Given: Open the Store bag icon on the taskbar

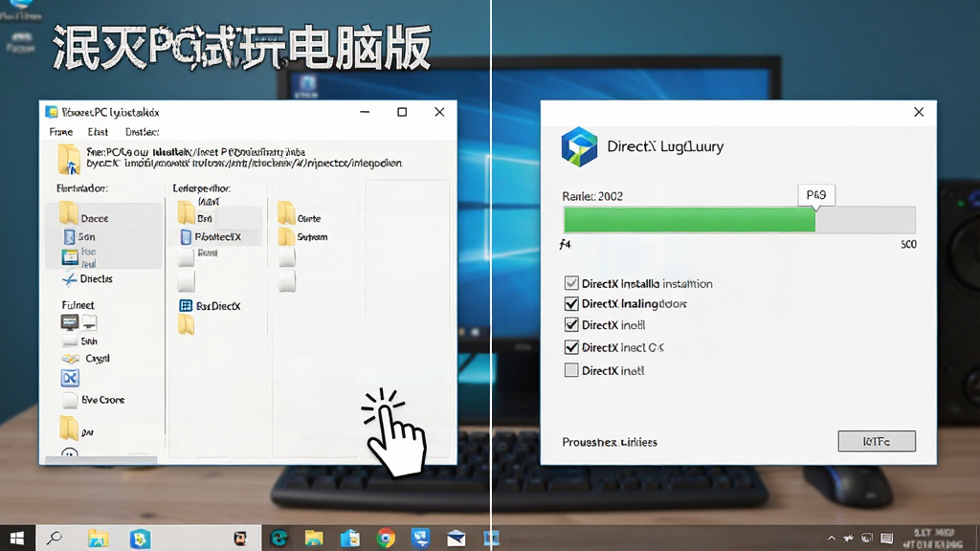Looking at the screenshot, I should tap(350, 538).
